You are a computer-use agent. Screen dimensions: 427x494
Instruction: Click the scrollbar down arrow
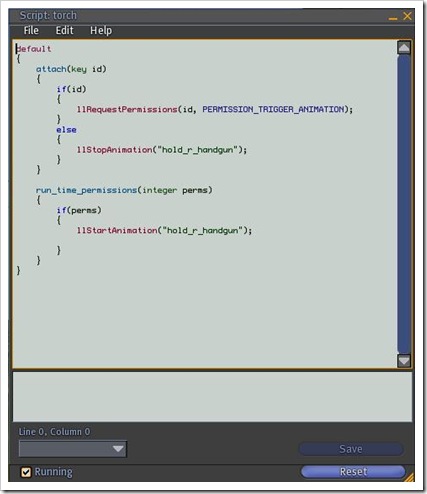click(404, 361)
